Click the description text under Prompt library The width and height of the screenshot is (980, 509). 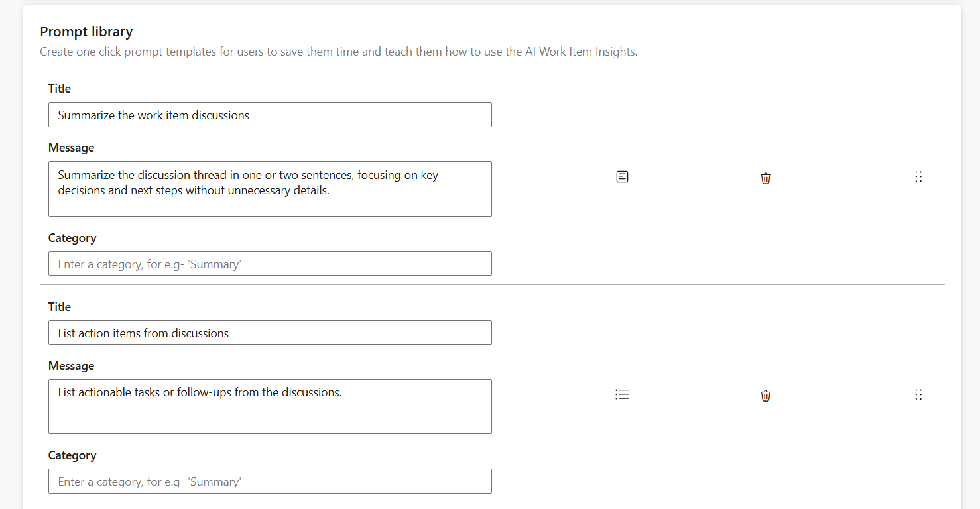click(x=338, y=51)
